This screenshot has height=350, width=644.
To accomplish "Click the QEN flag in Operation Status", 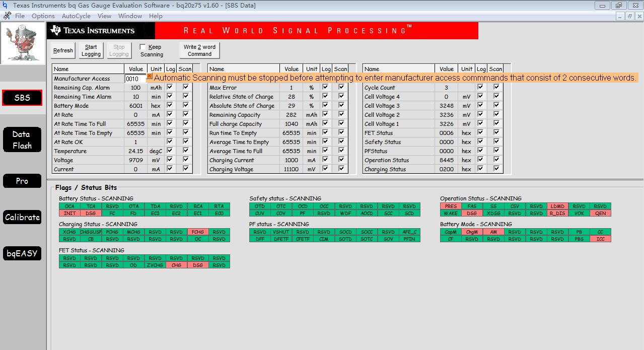I will coord(600,214).
